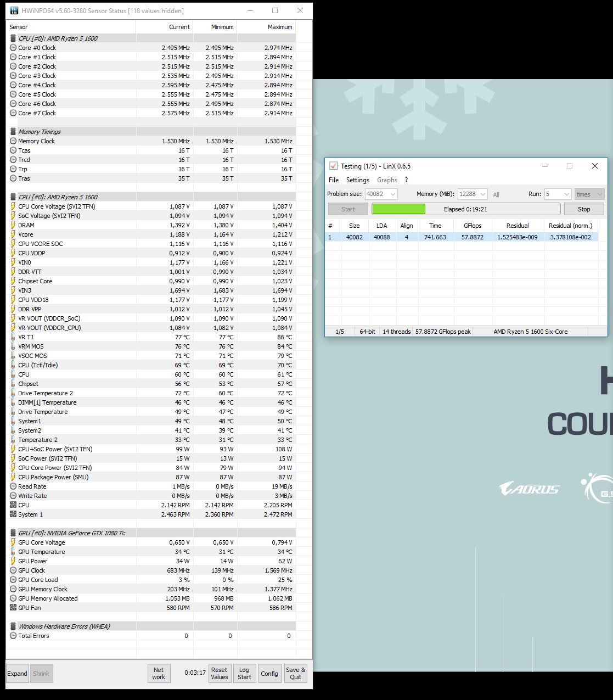The image size is (613, 700).
Task: Click the thermometer icon beside GPU Temperature
Action: [x=13, y=552]
